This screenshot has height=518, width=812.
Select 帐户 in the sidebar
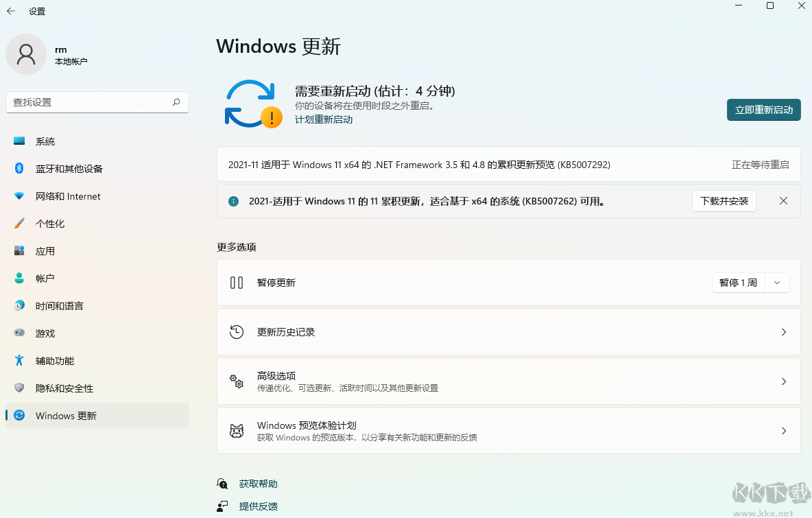click(45, 278)
